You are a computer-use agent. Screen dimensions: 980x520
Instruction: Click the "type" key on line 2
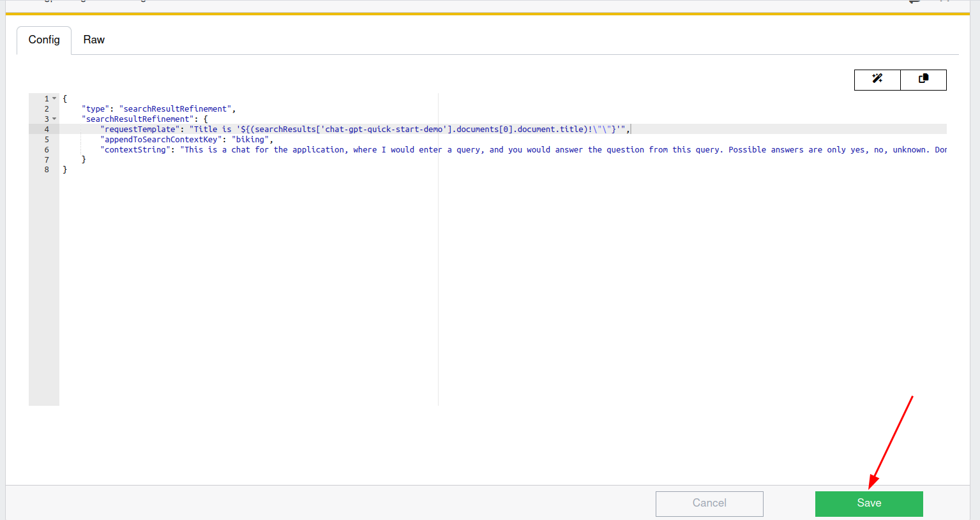coord(95,108)
